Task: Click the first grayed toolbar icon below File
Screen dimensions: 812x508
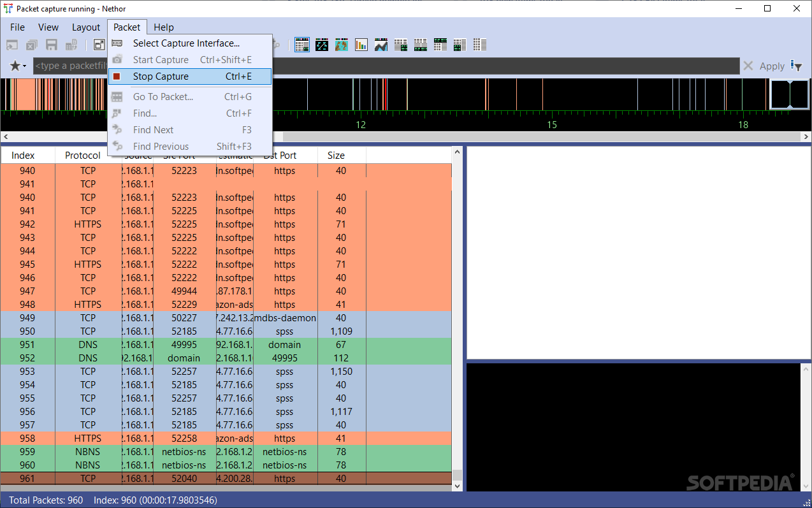Action: point(12,45)
